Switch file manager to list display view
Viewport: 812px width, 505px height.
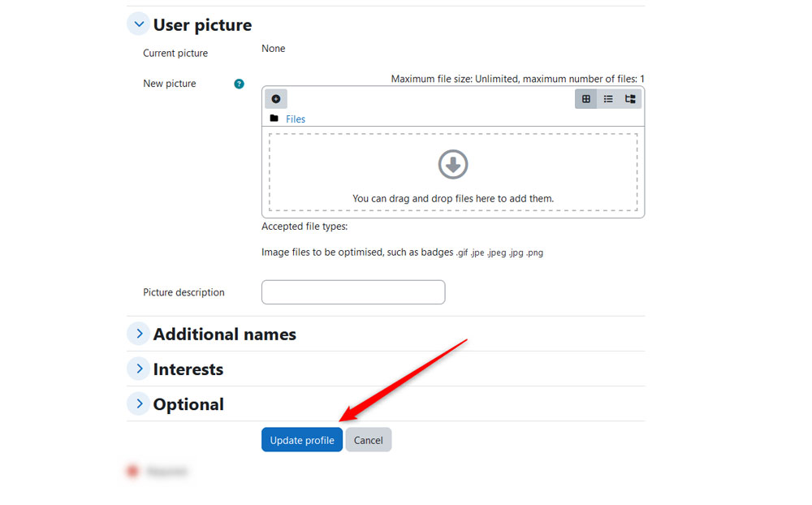coord(607,98)
